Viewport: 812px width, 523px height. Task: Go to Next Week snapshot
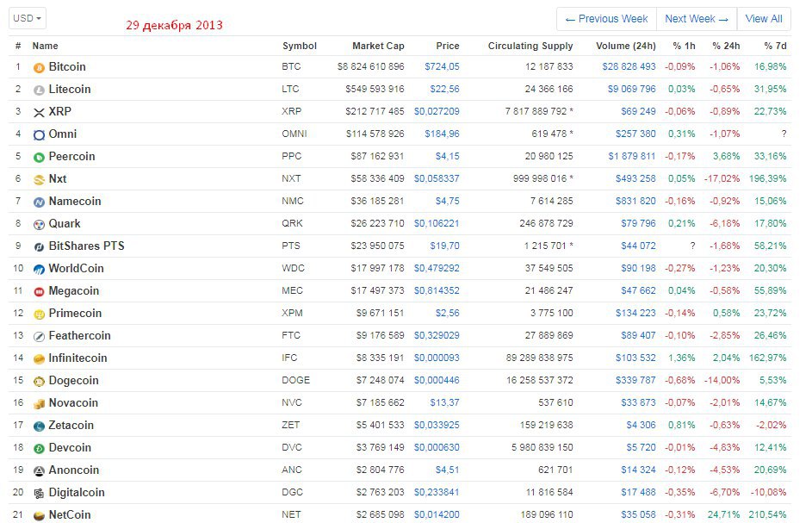(x=697, y=19)
